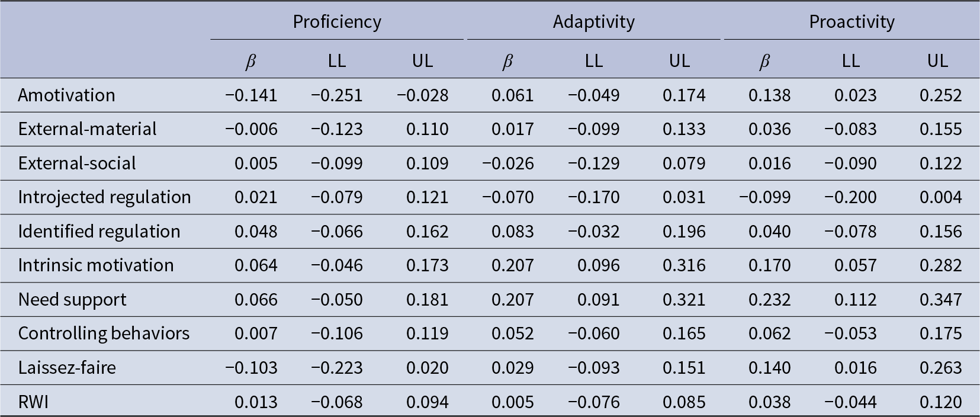
Task: Select the Identified regulation row label
Action: (99, 231)
